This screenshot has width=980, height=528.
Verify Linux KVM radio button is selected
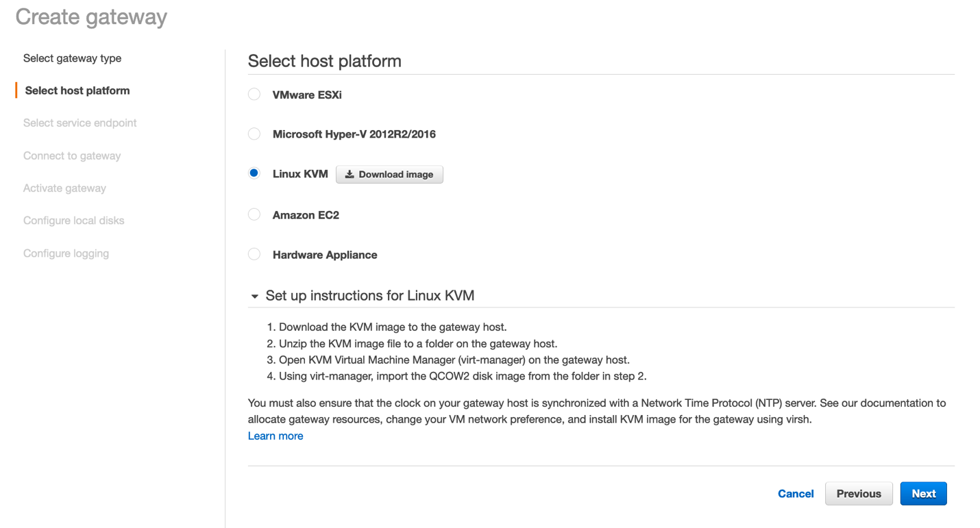click(x=254, y=173)
